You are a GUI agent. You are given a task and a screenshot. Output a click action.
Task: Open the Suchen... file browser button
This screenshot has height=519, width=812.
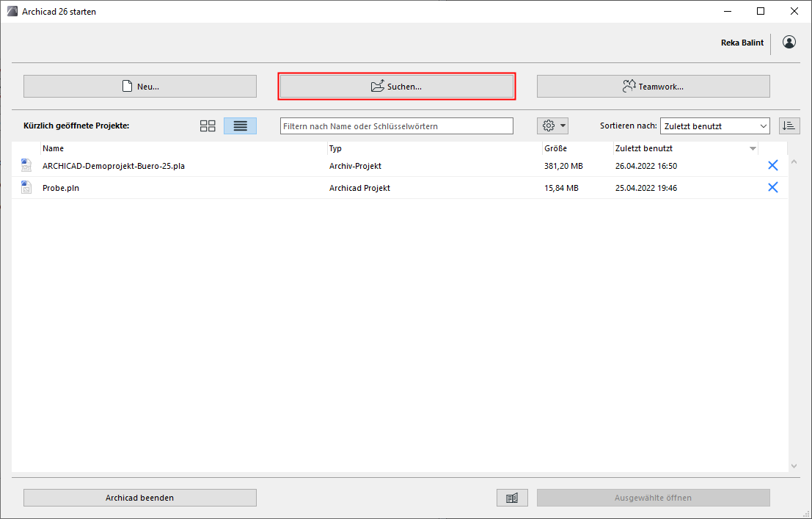point(397,86)
